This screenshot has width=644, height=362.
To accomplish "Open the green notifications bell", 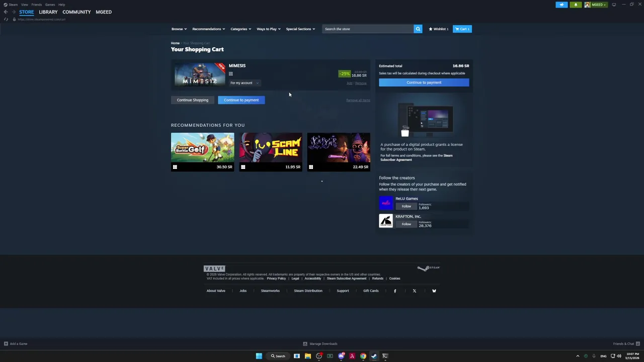I will tap(576, 5).
